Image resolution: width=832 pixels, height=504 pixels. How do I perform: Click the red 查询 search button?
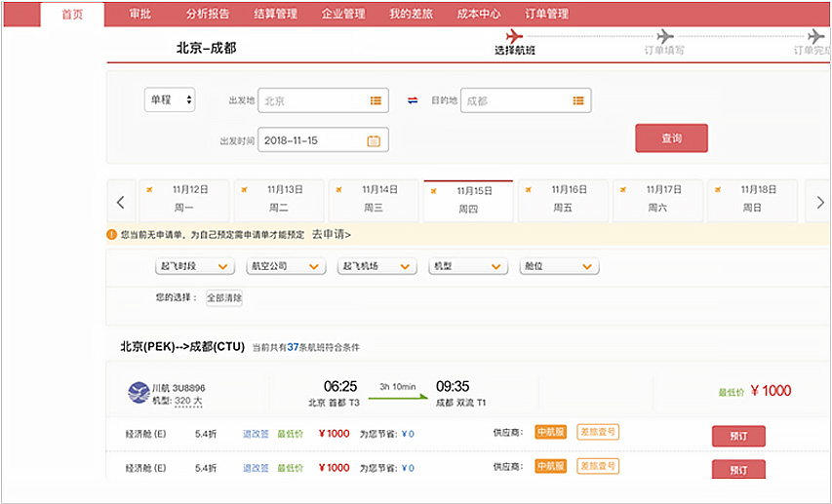click(x=671, y=138)
